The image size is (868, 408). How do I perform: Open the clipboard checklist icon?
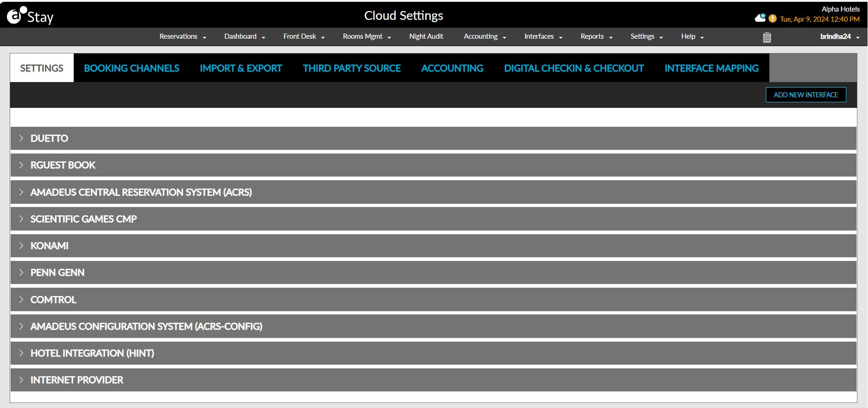tap(767, 37)
